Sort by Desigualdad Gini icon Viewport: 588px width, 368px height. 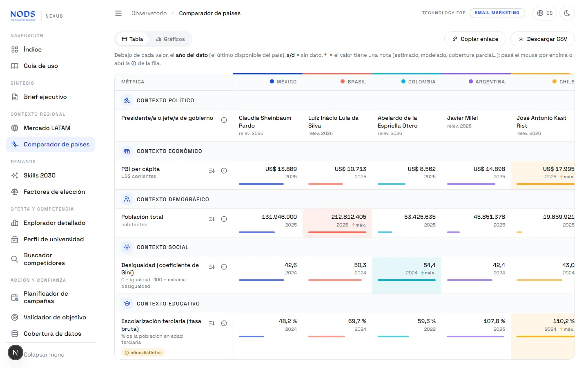click(212, 267)
